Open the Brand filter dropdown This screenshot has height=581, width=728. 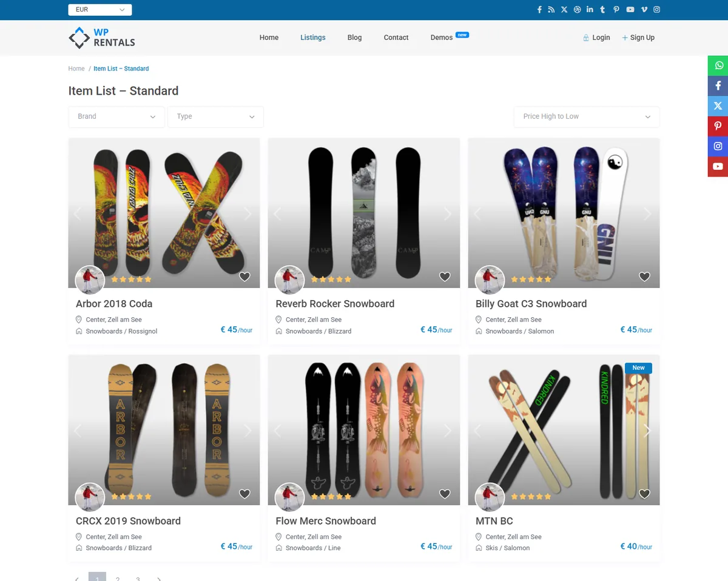116,116
